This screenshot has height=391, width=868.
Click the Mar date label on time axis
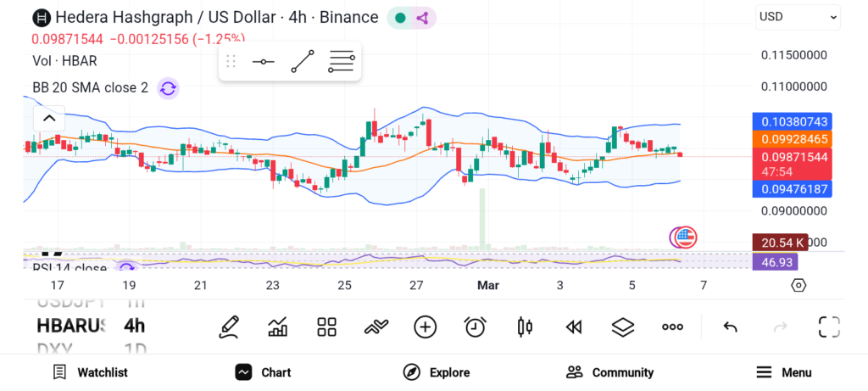[487, 285]
